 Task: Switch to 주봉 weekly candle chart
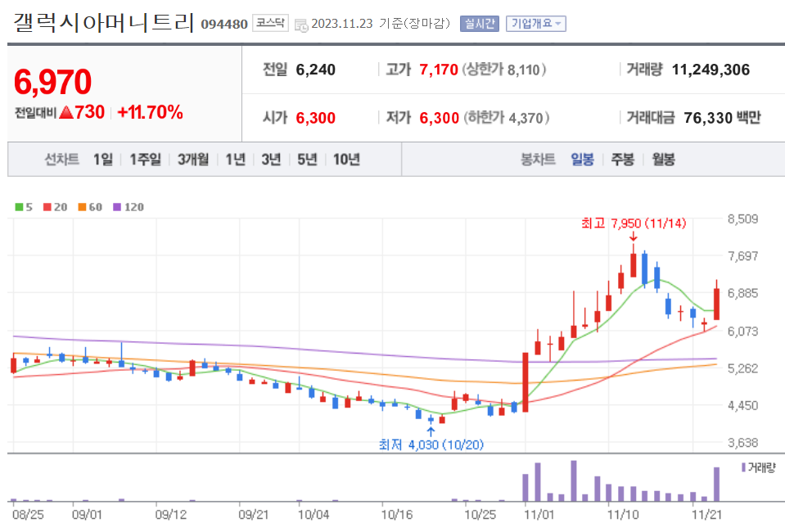(x=622, y=159)
